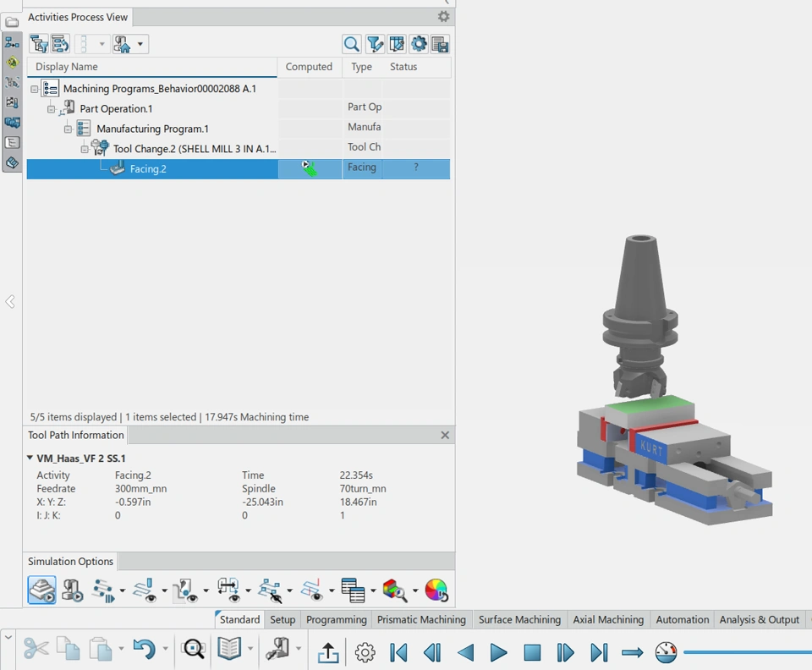This screenshot has height=670, width=812.
Task: Jump to simulation start
Action: 398,652
